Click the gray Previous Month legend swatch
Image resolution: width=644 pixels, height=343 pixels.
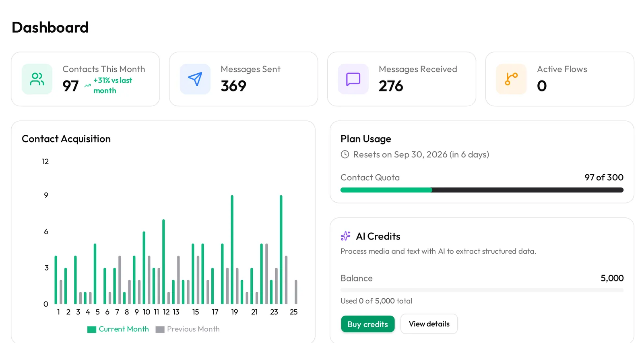160,329
